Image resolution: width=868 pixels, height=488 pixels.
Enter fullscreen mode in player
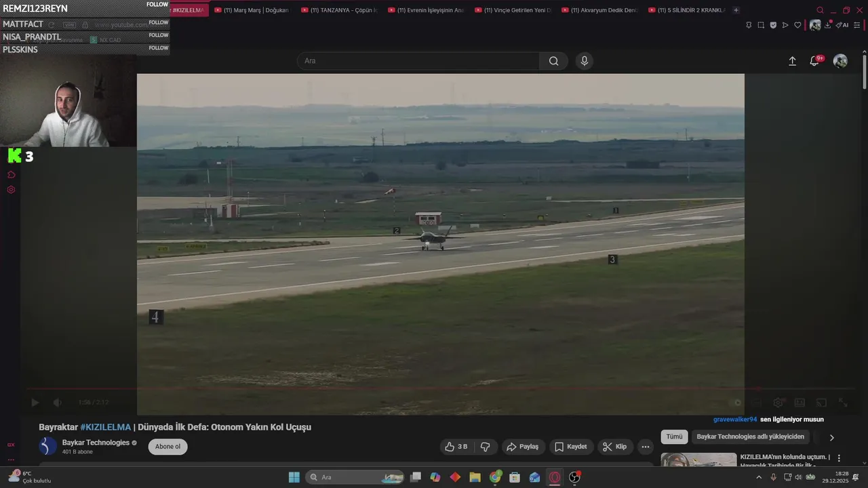(x=843, y=403)
